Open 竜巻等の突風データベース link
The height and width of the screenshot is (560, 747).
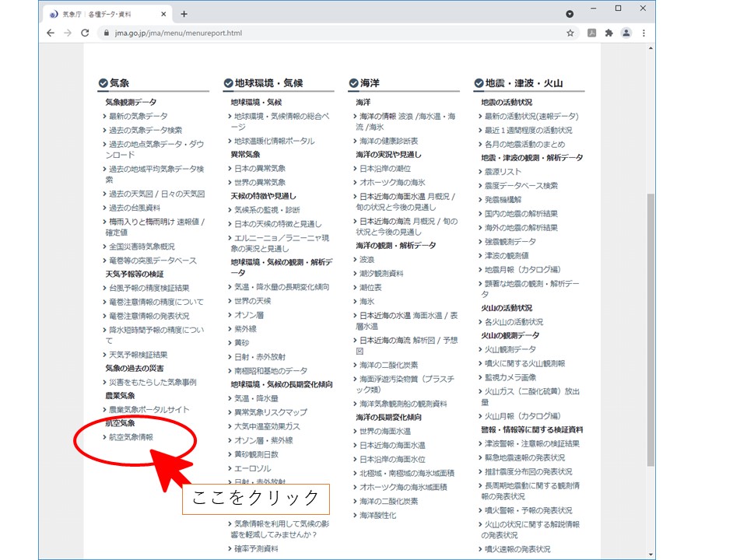point(153,261)
